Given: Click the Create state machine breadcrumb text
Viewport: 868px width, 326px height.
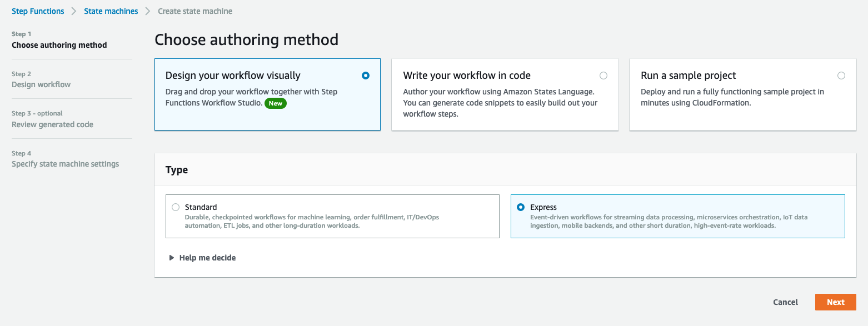Looking at the screenshot, I should [x=195, y=11].
